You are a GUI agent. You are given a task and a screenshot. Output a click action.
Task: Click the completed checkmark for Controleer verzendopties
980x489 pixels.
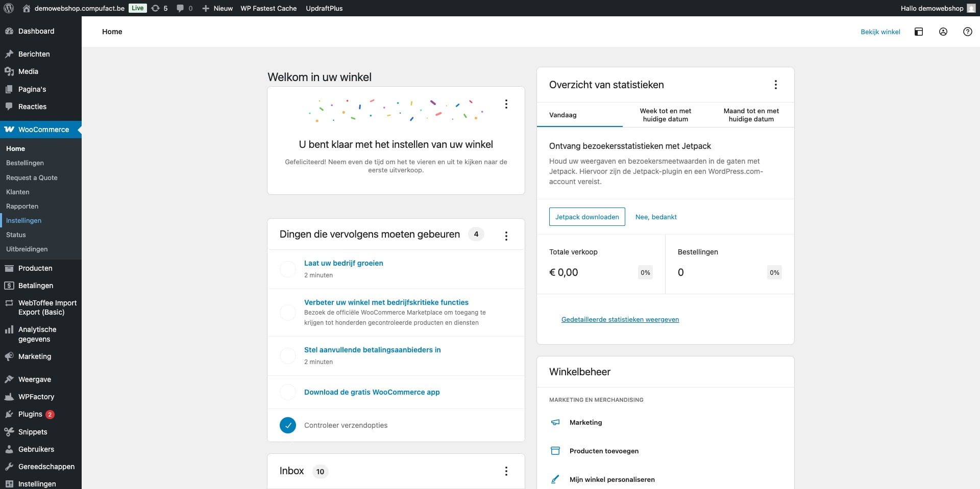click(288, 425)
